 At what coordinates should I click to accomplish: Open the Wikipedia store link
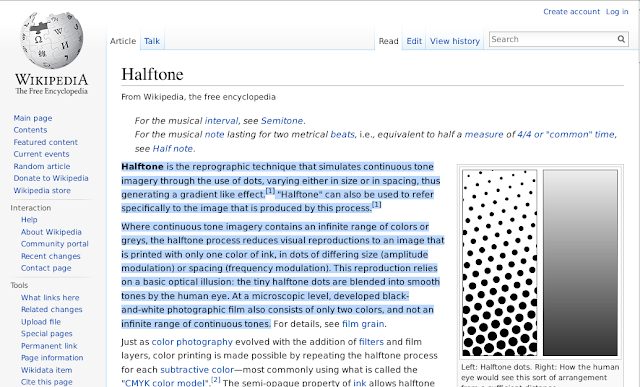tap(42, 190)
